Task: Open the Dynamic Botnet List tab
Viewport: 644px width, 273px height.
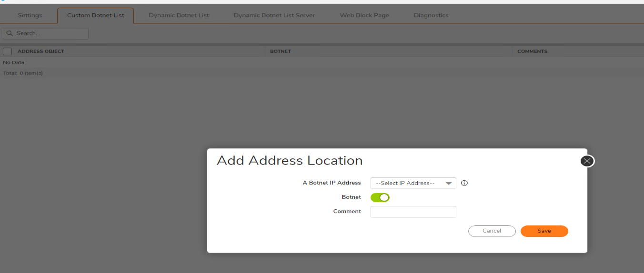Action: [x=179, y=15]
